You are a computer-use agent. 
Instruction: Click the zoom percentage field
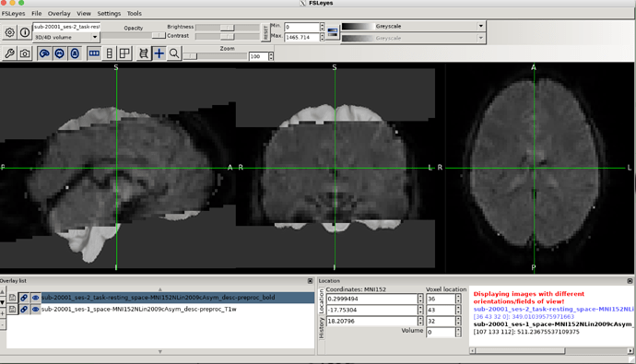coord(258,56)
